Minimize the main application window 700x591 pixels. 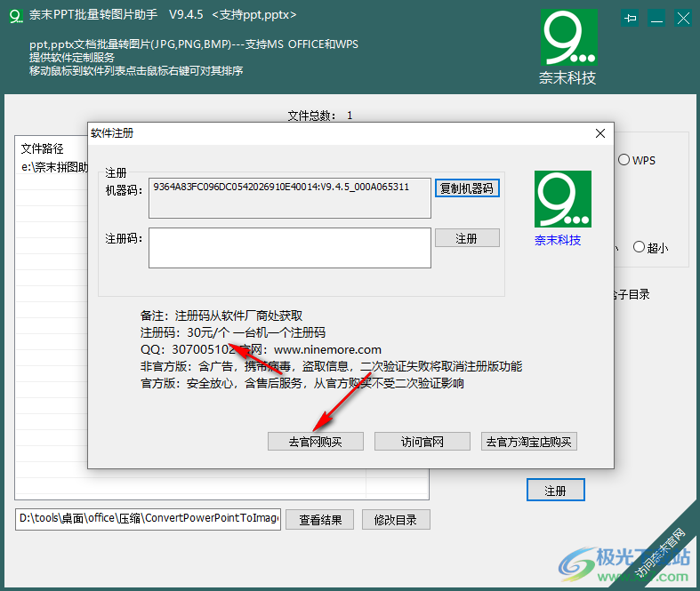656,19
